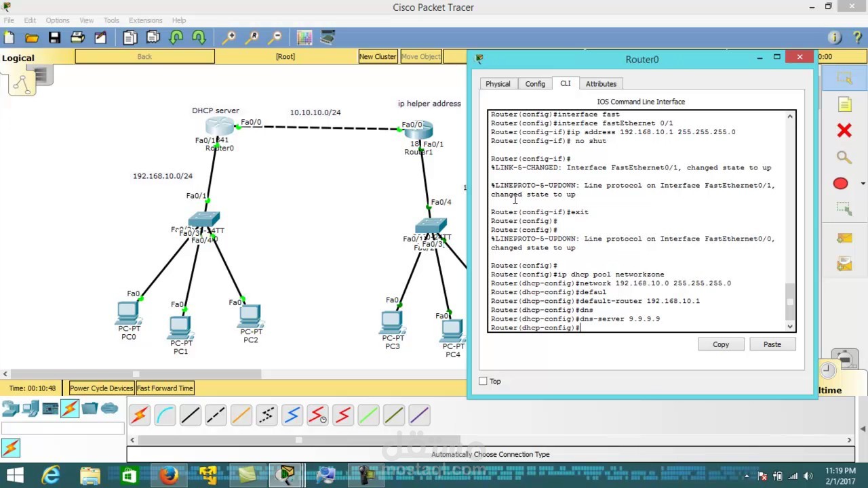
Task: Open the custom devices dialog
Action: pos(328,37)
